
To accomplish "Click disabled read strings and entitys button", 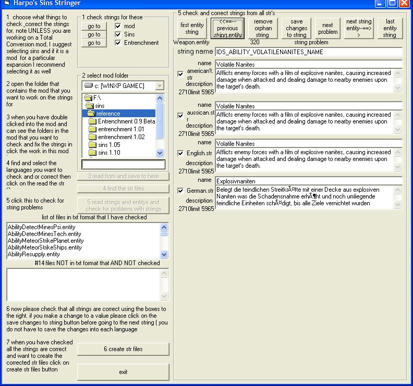I will [123, 205].
